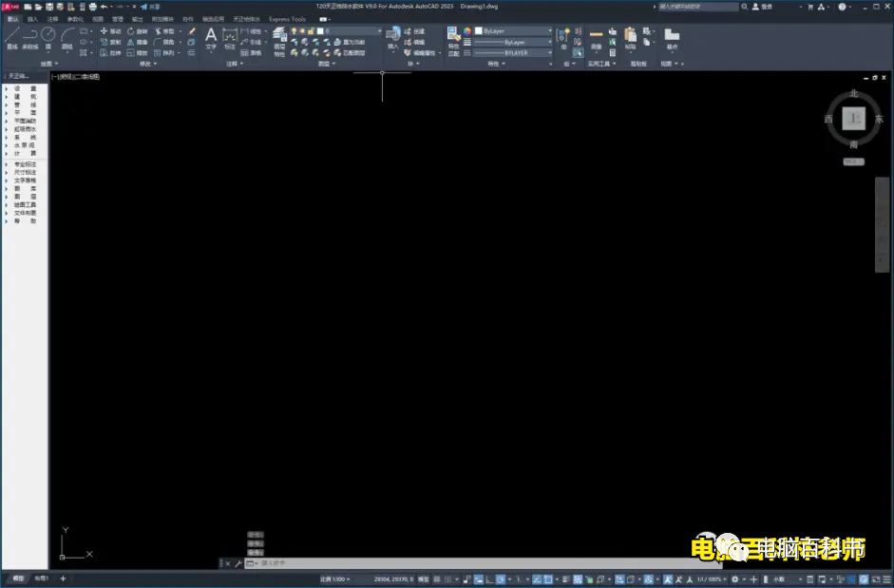Toggle lineweight display in status bar

tap(565, 579)
